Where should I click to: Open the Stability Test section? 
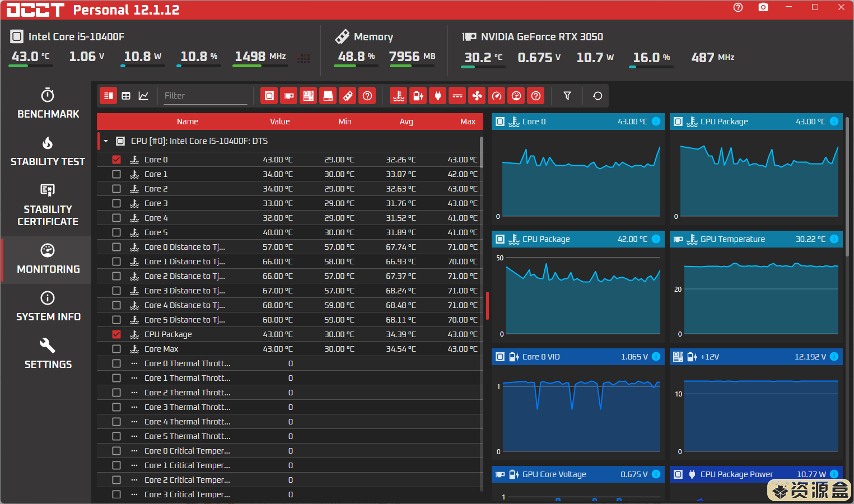coord(48,151)
